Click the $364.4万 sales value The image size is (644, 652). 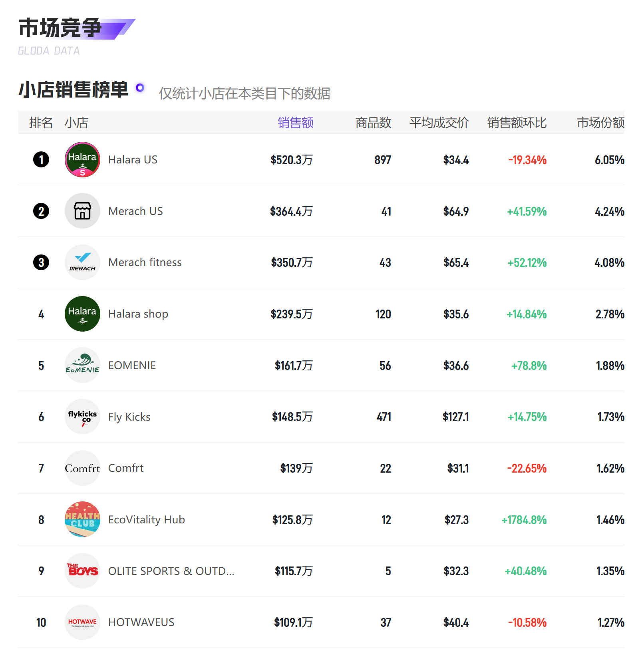tap(292, 211)
